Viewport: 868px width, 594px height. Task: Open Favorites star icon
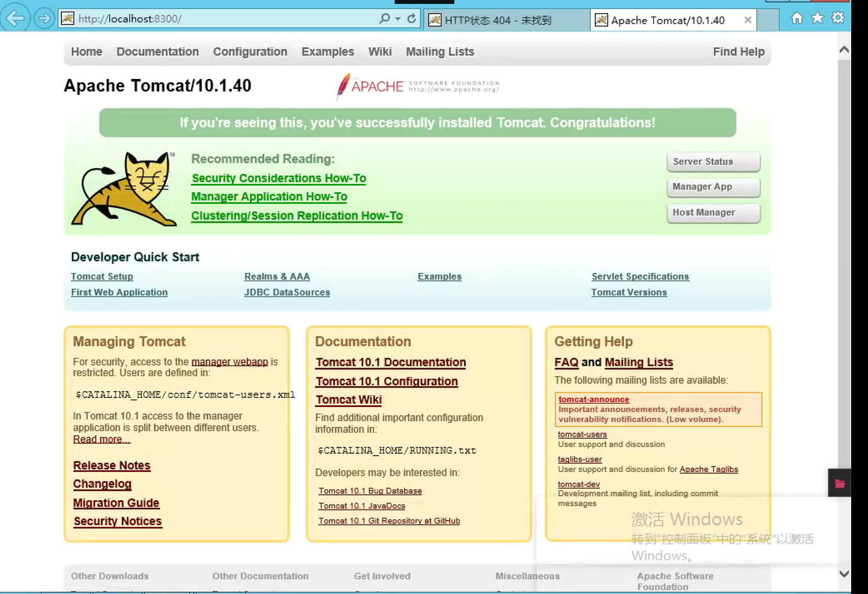tap(817, 18)
